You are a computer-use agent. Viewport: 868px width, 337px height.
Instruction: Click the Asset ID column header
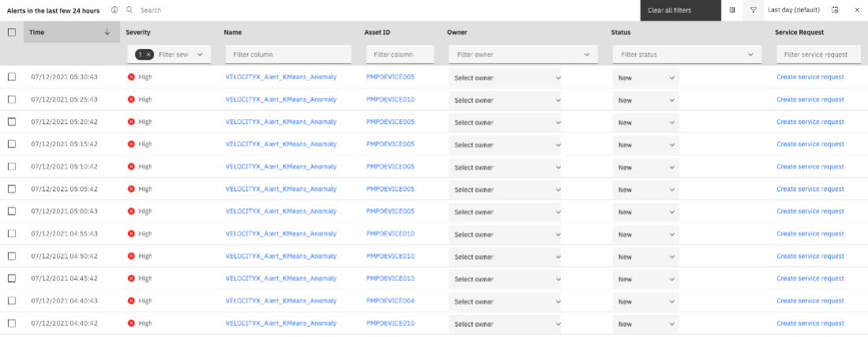click(377, 32)
